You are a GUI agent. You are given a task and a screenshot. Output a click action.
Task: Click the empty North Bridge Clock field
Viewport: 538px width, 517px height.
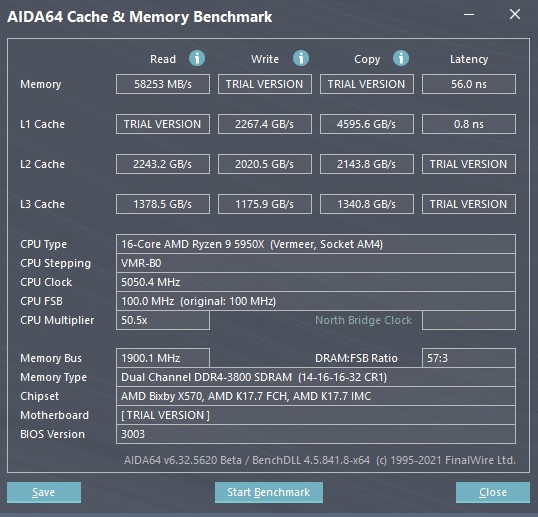point(469,320)
